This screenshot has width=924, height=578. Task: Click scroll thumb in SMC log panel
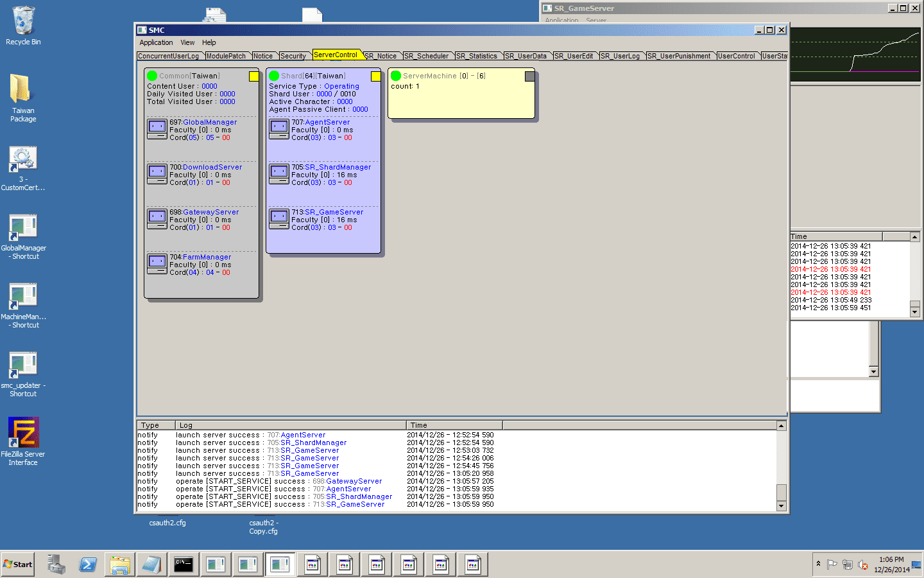[782, 491]
